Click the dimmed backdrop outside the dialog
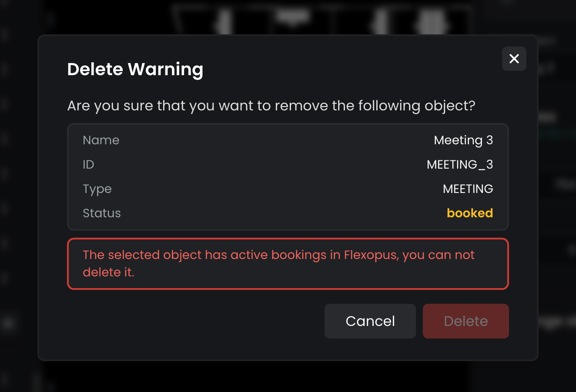Viewport: 576px width, 392px height. click(x=17, y=374)
